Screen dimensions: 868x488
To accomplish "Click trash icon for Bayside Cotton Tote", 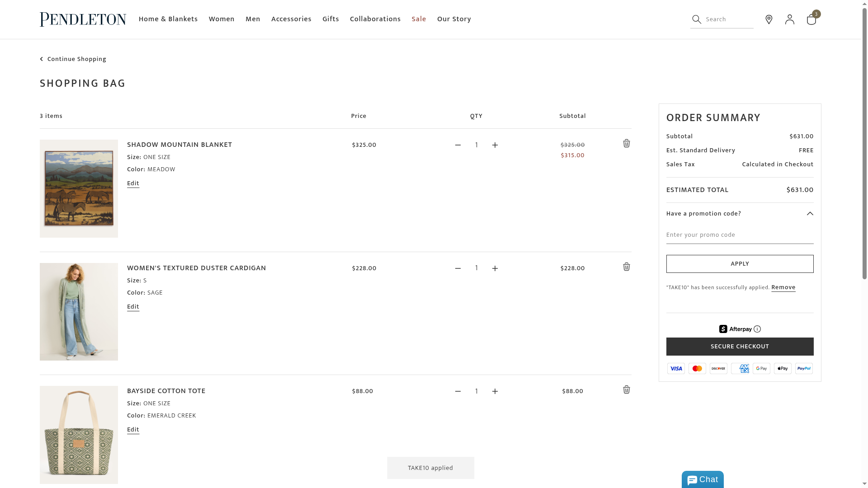I will point(626,390).
